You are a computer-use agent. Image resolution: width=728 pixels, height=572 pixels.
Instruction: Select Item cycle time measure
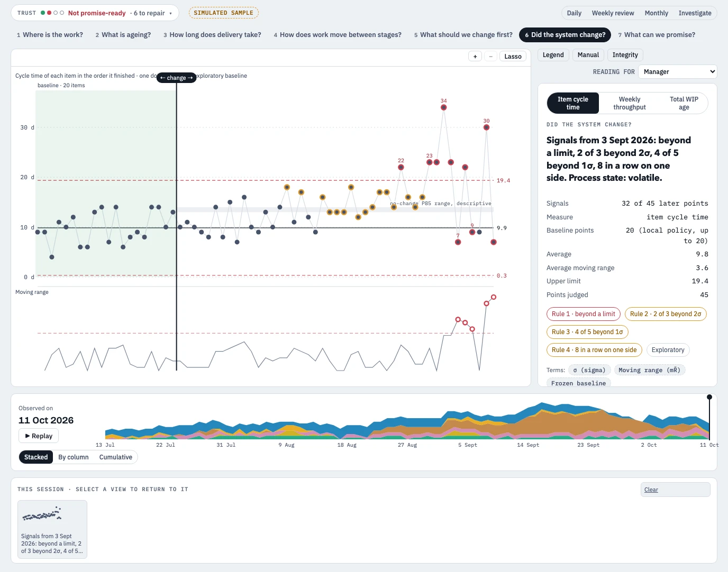click(573, 103)
